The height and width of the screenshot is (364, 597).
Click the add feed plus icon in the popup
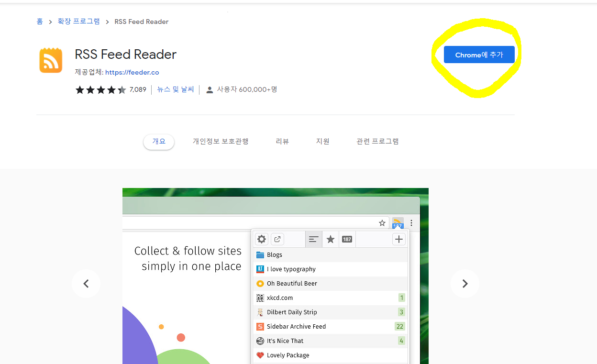pos(399,239)
